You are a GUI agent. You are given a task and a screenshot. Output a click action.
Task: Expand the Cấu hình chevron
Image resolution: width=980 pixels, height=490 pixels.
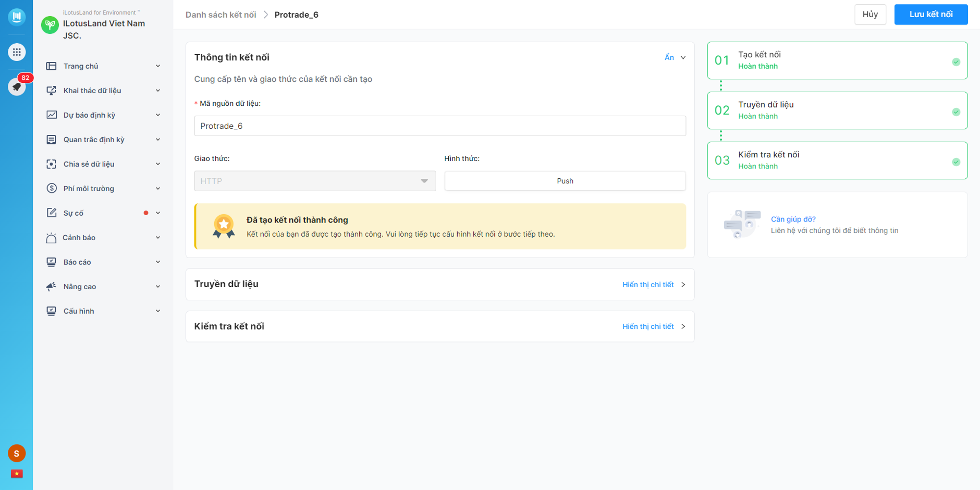[158, 311]
